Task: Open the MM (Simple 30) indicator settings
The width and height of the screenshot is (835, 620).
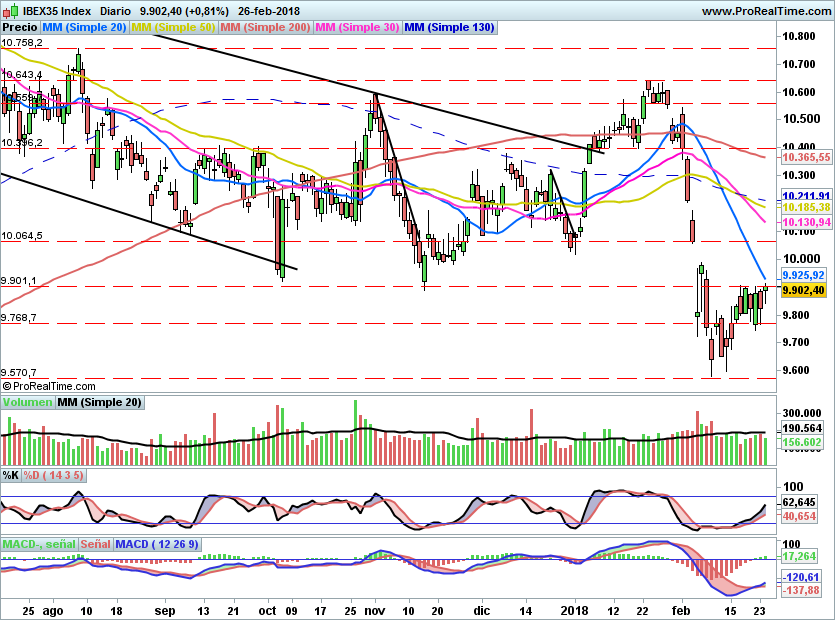Action: pos(357,28)
